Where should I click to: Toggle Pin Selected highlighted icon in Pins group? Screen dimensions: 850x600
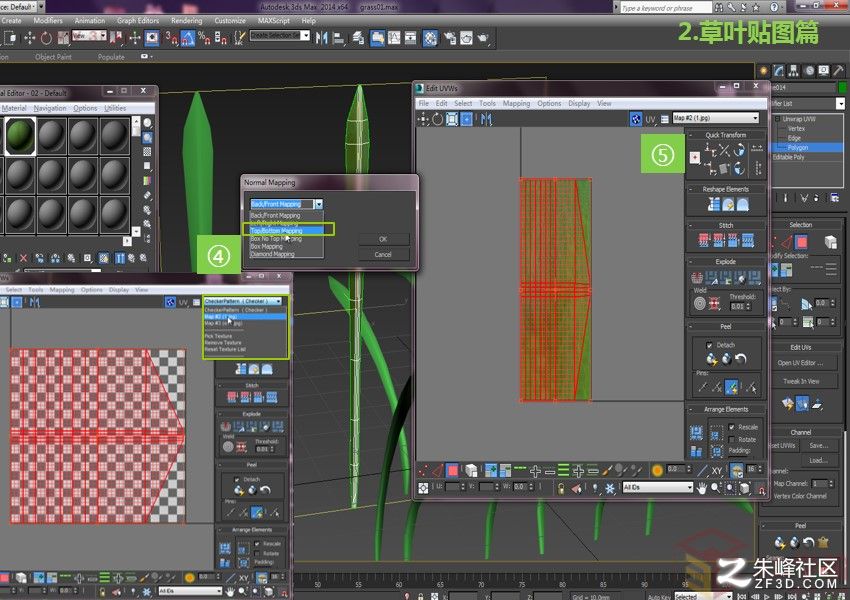click(732, 387)
